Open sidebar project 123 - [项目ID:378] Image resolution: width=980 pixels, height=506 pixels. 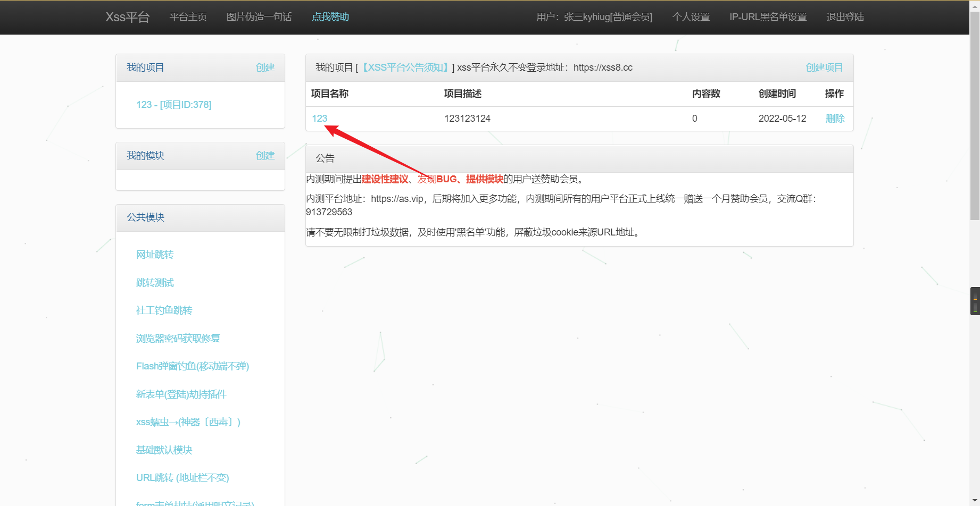point(174,105)
